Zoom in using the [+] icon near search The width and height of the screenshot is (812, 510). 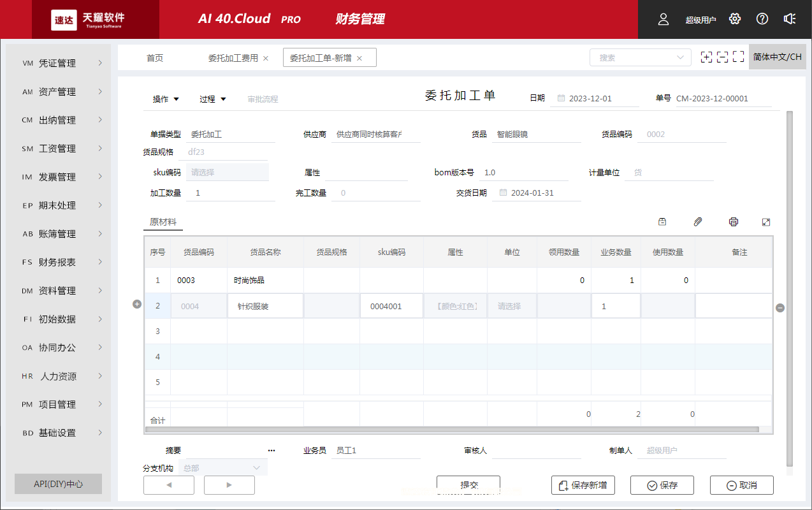(x=706, y=57)
